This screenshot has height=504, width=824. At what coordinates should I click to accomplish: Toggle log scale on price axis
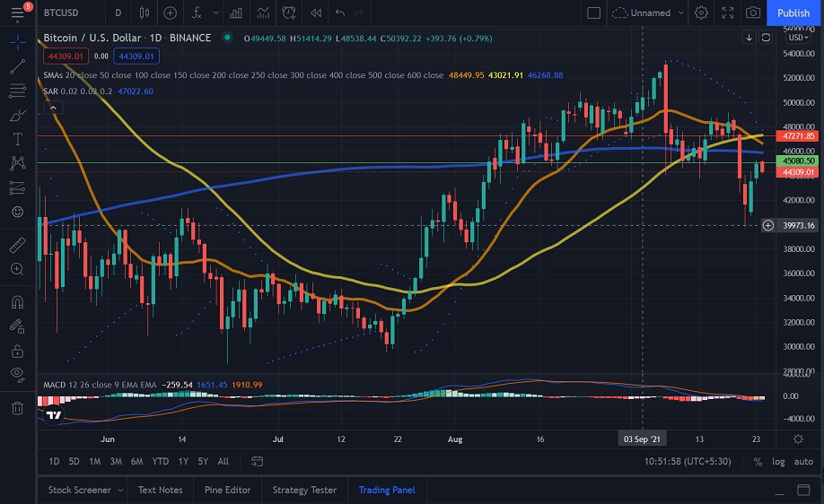coord(778,462)
